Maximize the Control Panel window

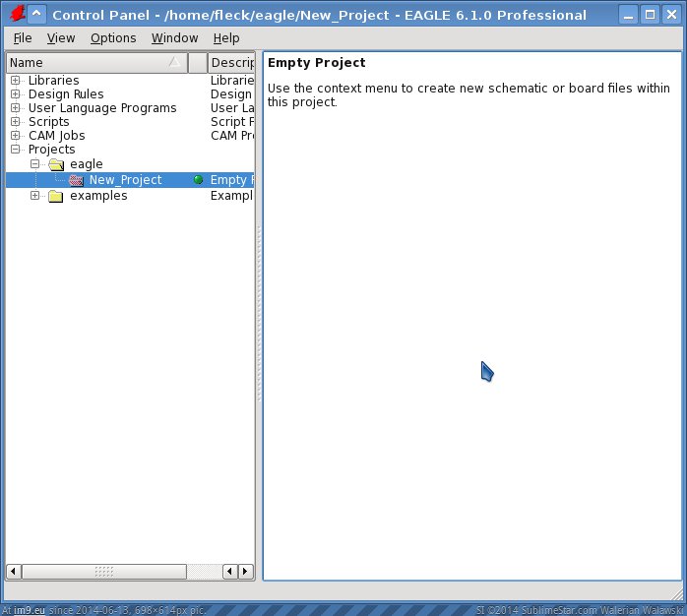point(650,15)
